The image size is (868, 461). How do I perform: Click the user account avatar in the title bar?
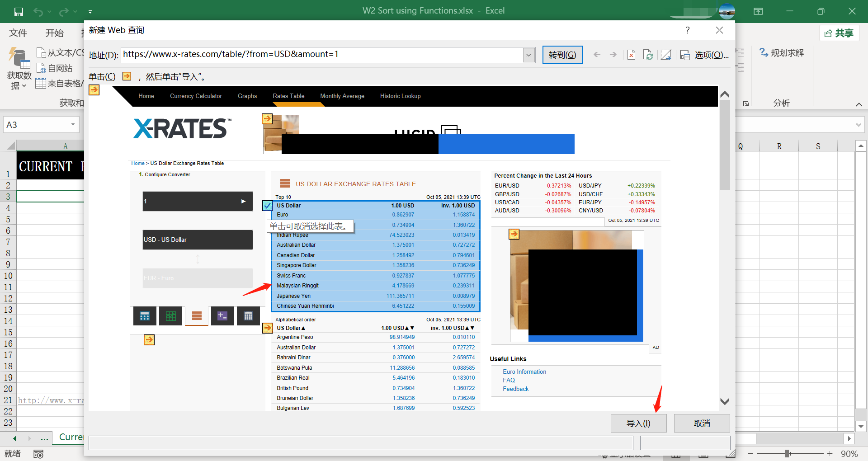pyautogui.click(x=726, y=11)
